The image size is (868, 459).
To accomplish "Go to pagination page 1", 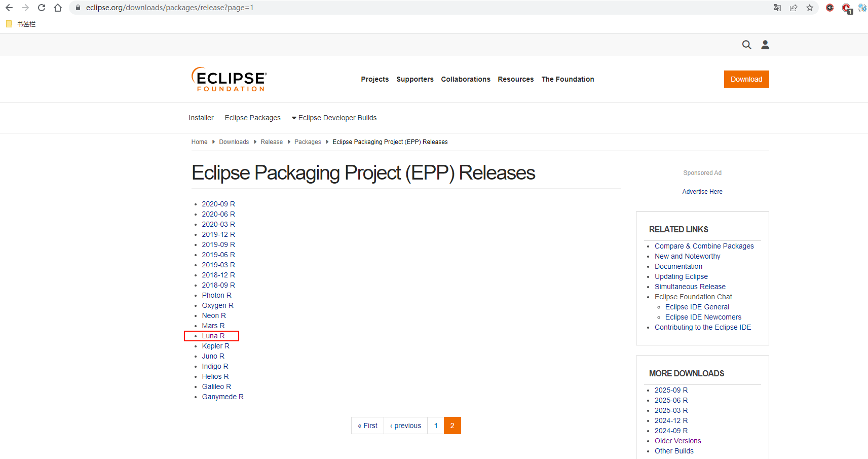I will (x=436, y=426).
